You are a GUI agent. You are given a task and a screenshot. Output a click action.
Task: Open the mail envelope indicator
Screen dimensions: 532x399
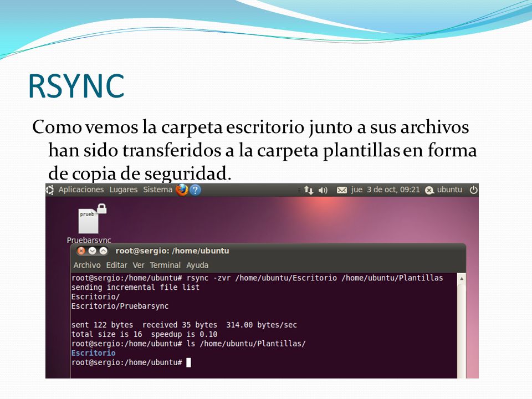(x=342, y=190)
